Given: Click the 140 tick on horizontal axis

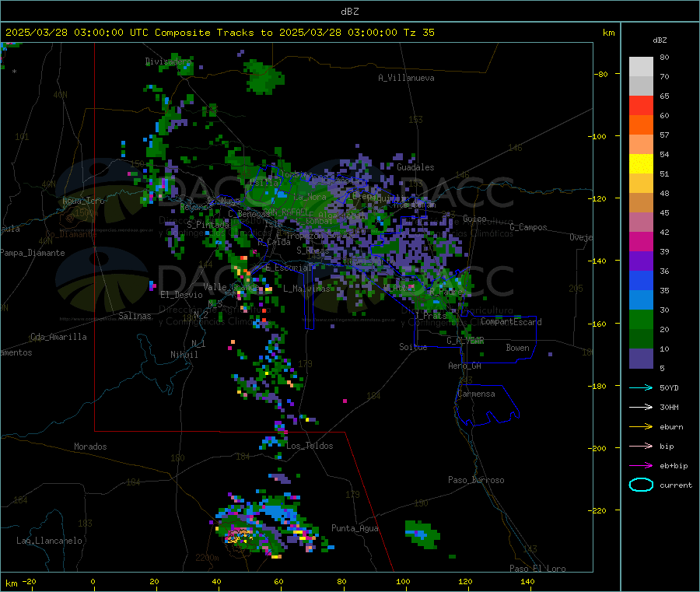Looking at the screenshot, I should [527, 581].
